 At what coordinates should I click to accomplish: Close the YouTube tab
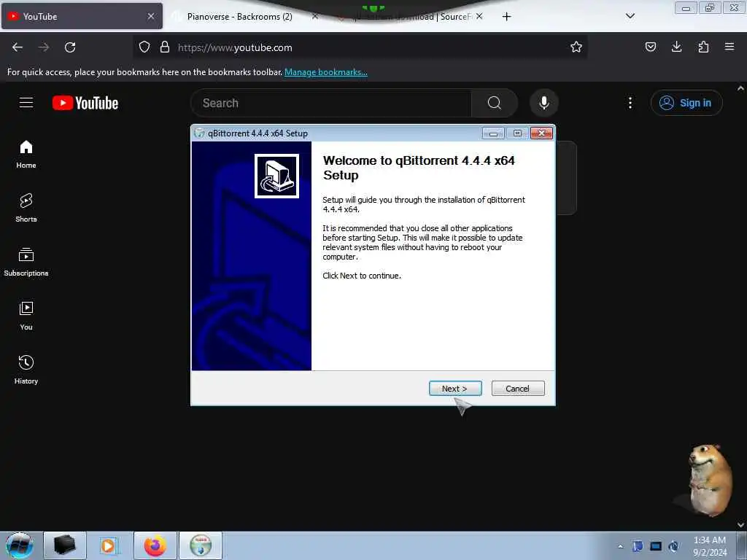point(150,16)
